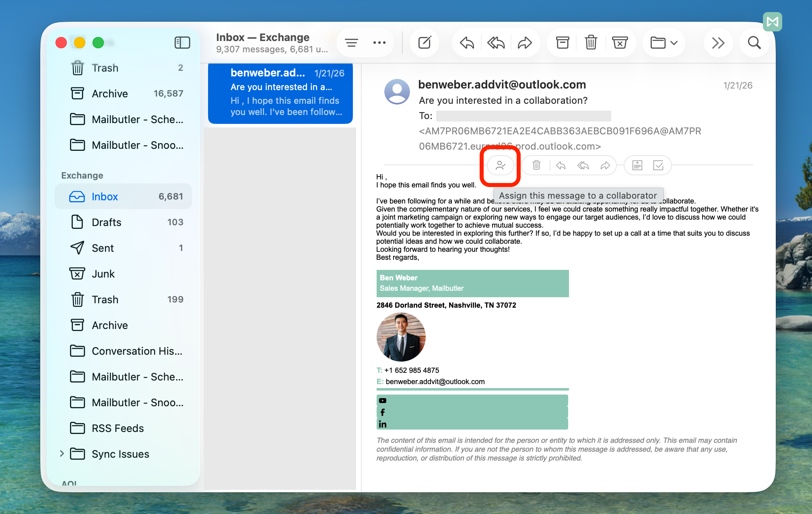Viewport: 812px width, 514px height.
Task: Open the Archive folder with 16,587 messages
Action: click(124, 94)
